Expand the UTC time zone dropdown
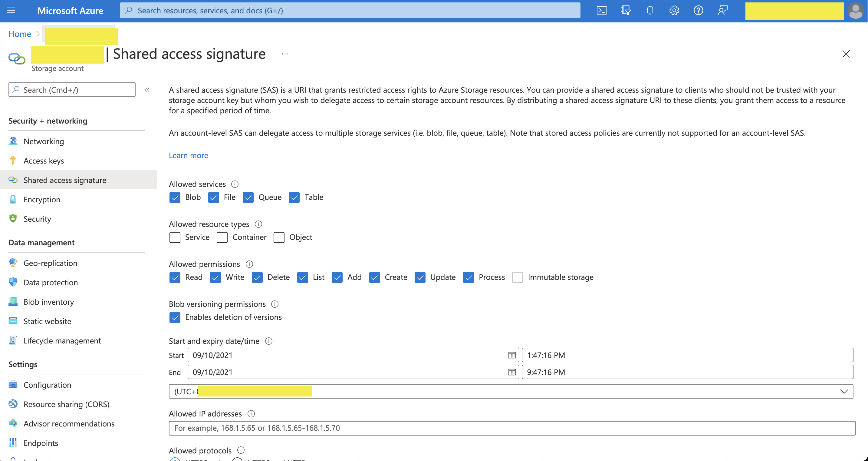Image resolution: width=868 pixels, height=461 pixels. click(x=844, y=392)
